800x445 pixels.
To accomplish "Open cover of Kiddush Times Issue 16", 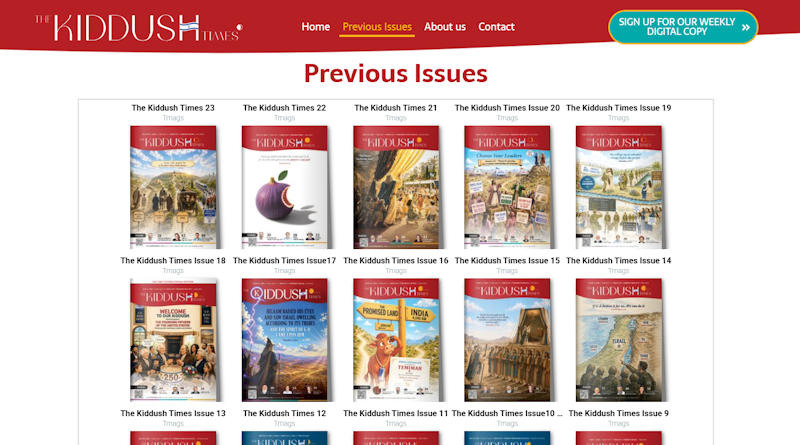I will coord(396,340).
